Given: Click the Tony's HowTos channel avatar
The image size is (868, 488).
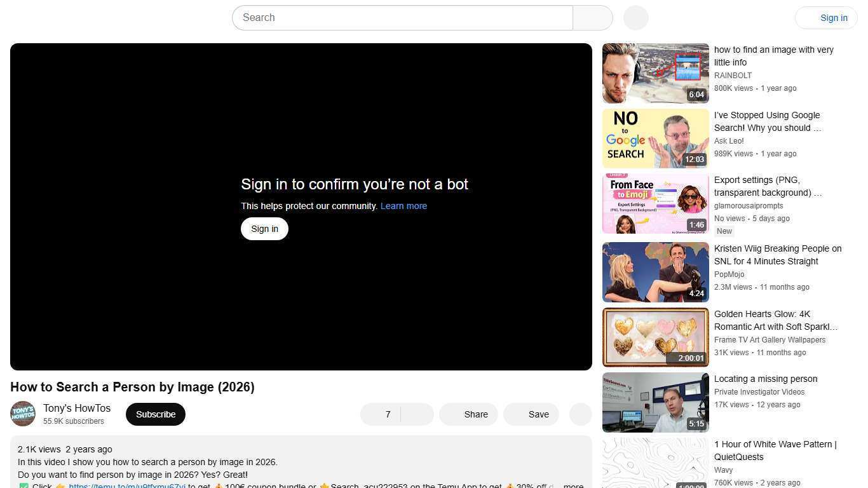Looking at the screenshot, I should click(23, 414).
